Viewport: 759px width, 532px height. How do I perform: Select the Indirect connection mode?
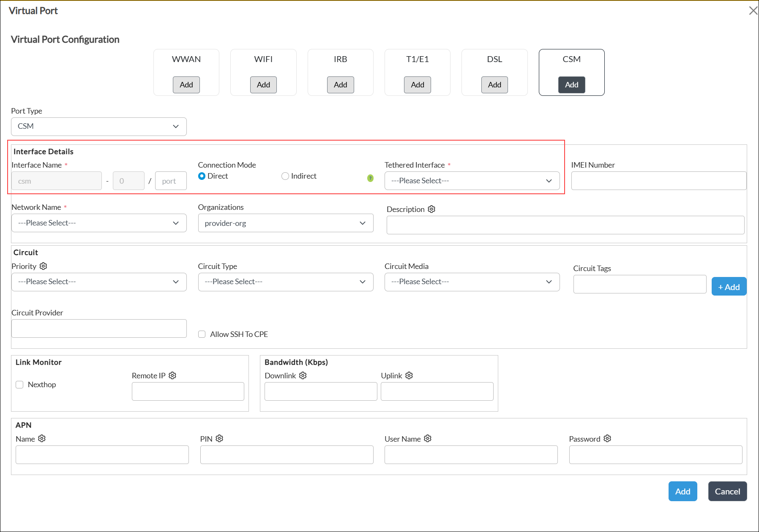285,176
